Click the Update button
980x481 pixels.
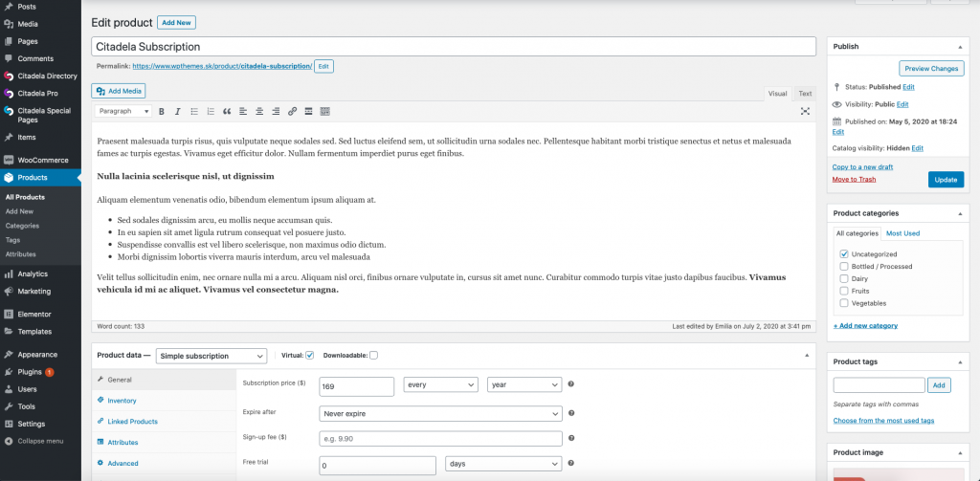[x=946, y=180]
